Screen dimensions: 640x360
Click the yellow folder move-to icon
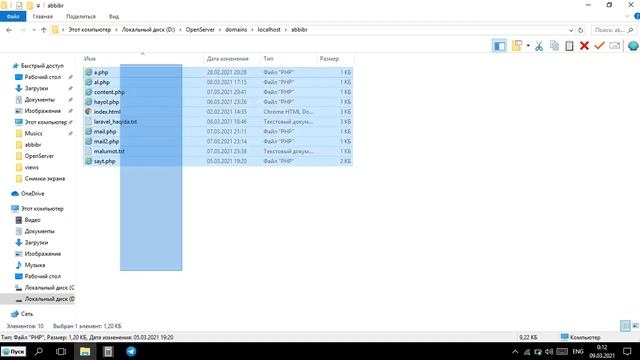pyautogui.click(x=517, y=46)
